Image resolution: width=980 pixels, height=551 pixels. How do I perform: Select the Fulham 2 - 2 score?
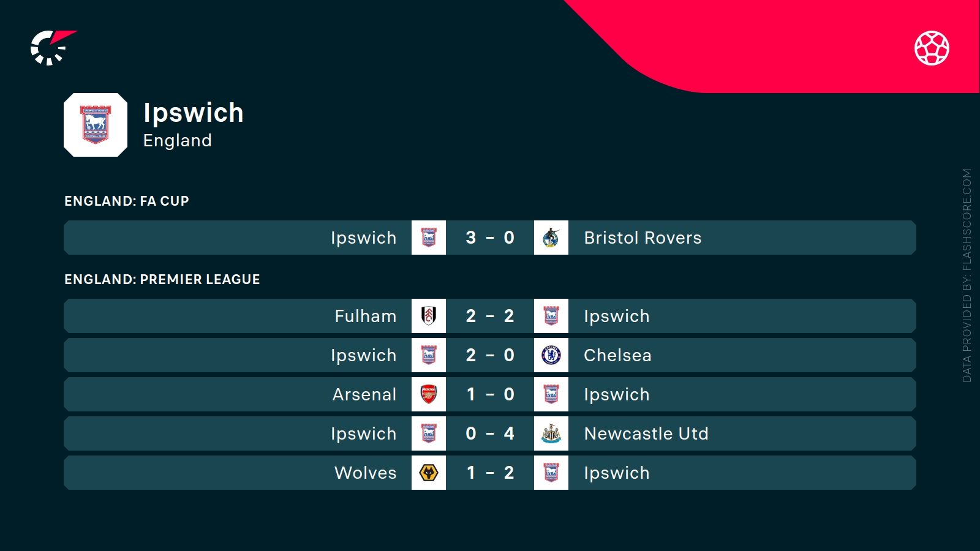tap(490, 316)
